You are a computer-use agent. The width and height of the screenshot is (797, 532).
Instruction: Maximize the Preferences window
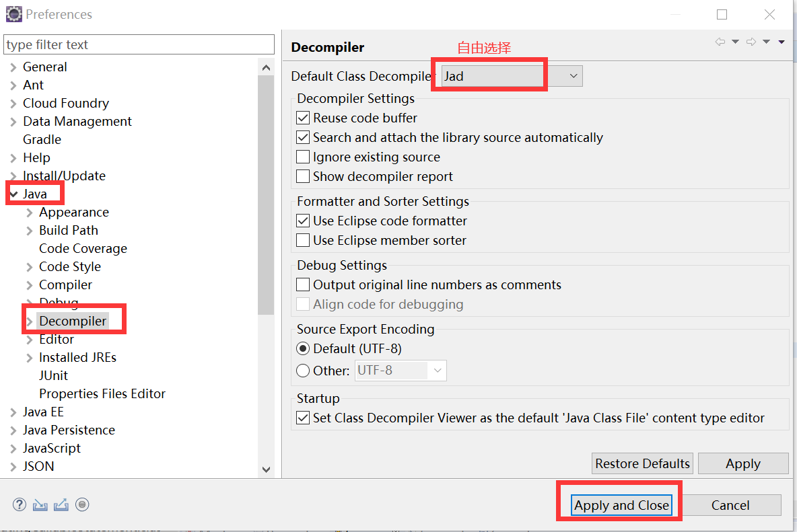click(722, 14)
